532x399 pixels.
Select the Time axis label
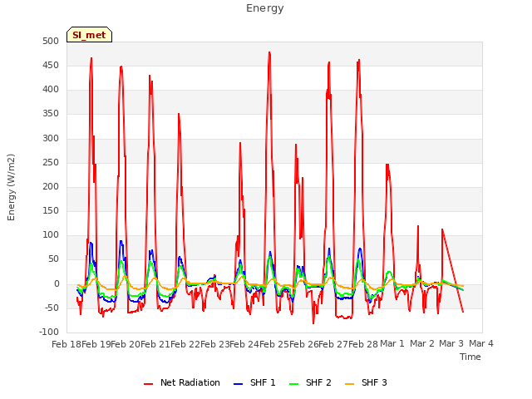pos(470,357)
